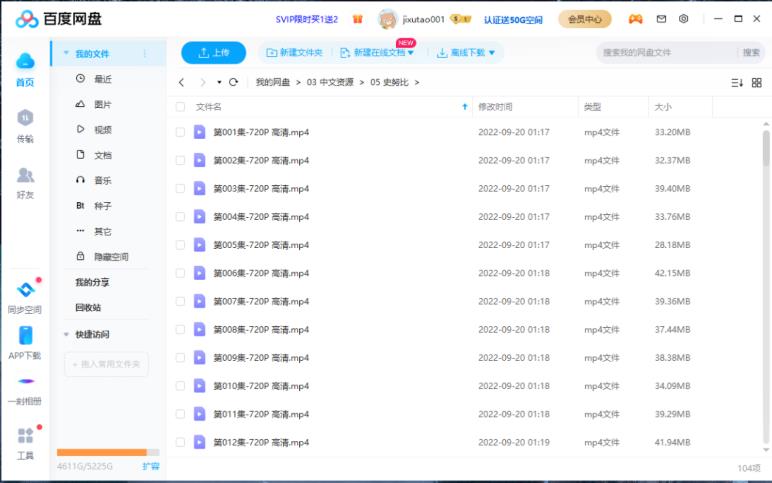Sort by the 修改时间 column header

(x=495, y=107)
